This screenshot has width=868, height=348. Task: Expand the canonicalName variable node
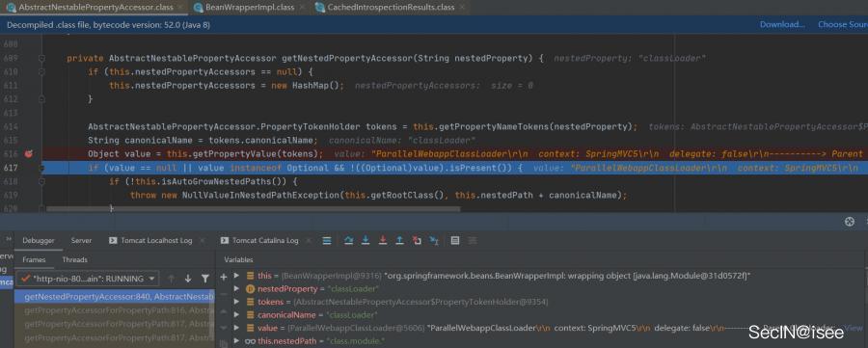point(237,315)
